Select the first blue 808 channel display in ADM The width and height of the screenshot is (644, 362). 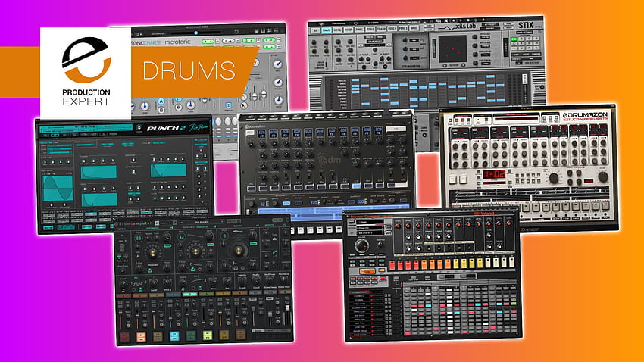coord(261,133)
